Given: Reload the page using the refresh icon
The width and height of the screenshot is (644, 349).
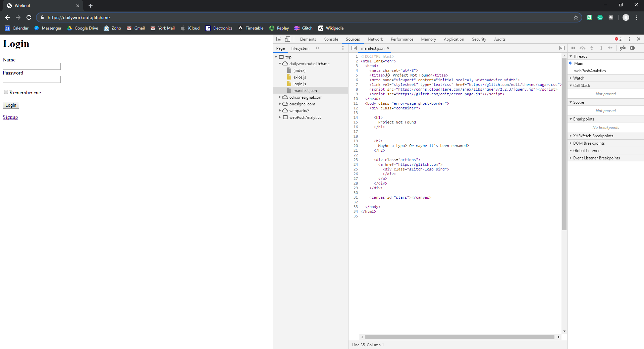Looking at the screenshot, I should pos(29,17).
